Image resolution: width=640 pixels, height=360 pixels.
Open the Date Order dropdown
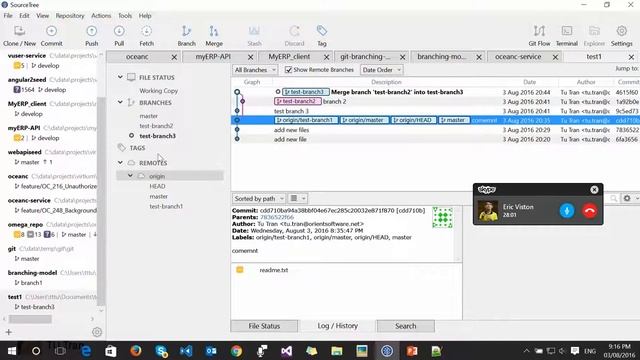pos(381,70)
